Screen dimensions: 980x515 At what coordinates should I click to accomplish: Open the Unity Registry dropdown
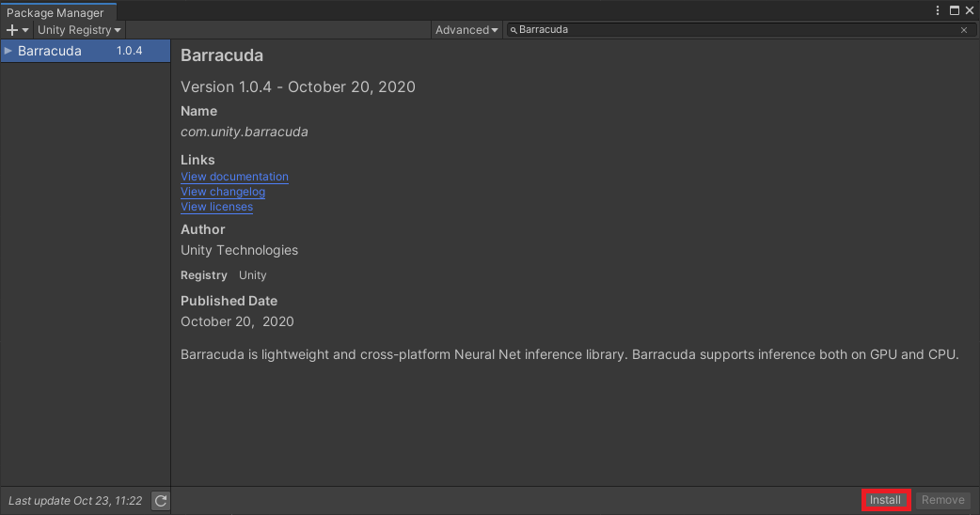coord(79,30)
